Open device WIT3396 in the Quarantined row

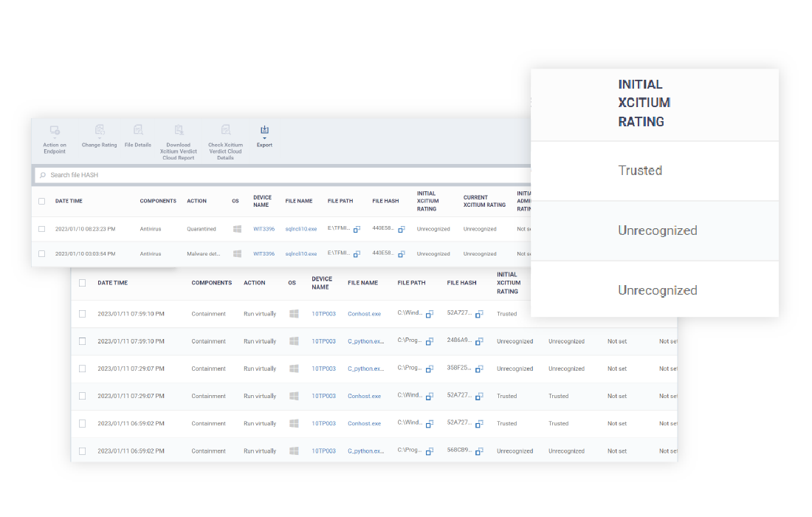click(x=264, y=229)
